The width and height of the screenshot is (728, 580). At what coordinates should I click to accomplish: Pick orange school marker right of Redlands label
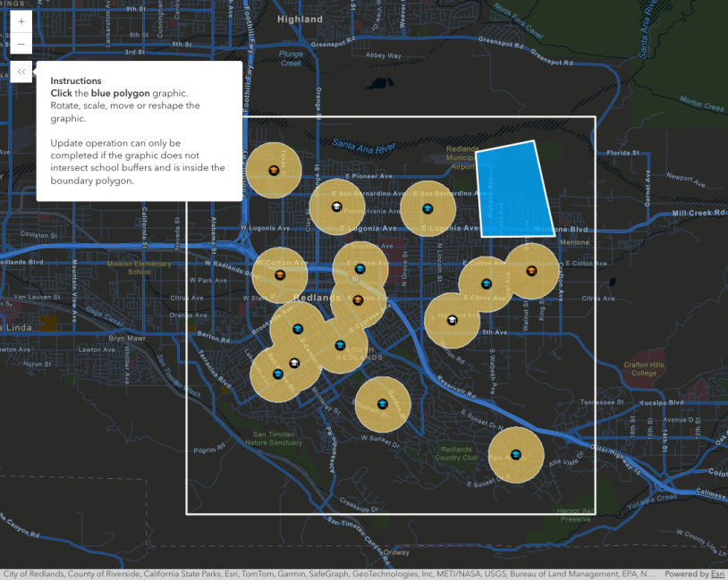click(x=358, y=299)
